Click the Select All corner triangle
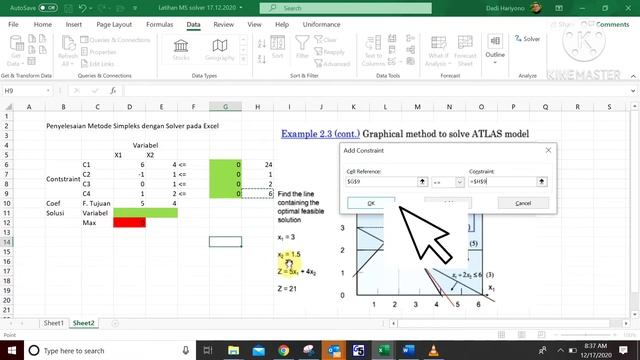 [8, 107]
